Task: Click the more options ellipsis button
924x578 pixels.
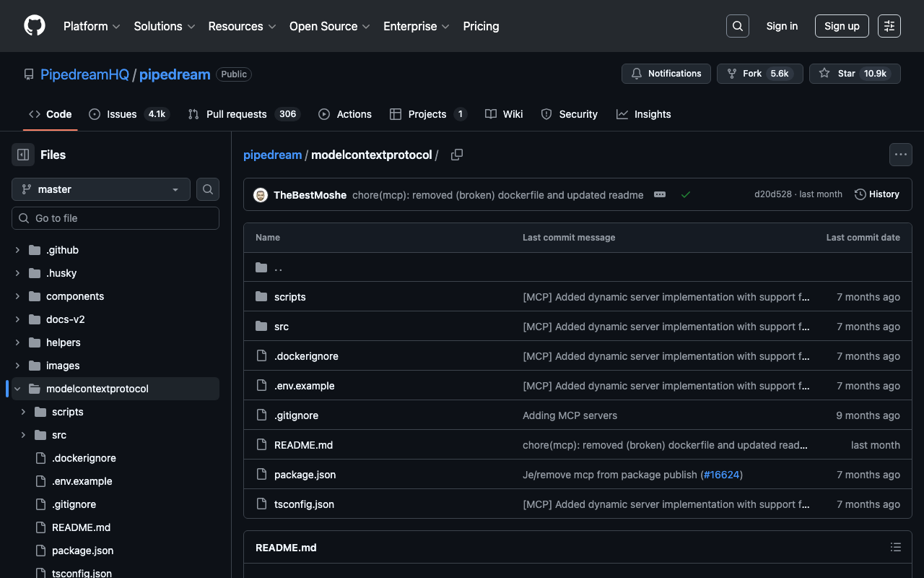Action: [x=900, y=155]
